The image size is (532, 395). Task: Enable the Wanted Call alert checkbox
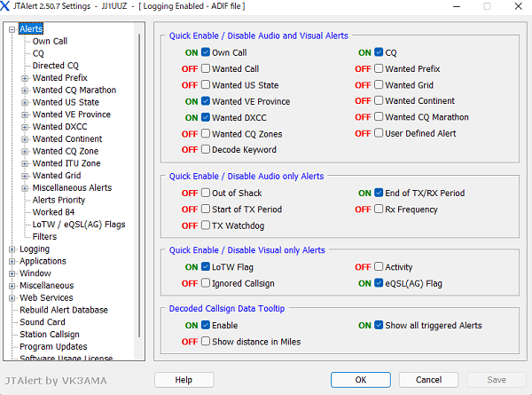coord(206,69)
